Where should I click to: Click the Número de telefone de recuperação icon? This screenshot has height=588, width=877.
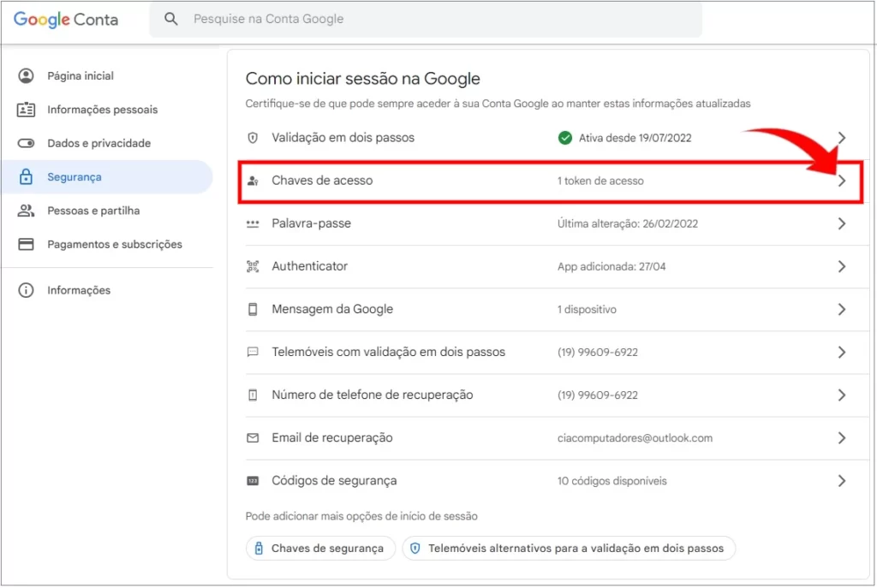(x=253, y=395)
